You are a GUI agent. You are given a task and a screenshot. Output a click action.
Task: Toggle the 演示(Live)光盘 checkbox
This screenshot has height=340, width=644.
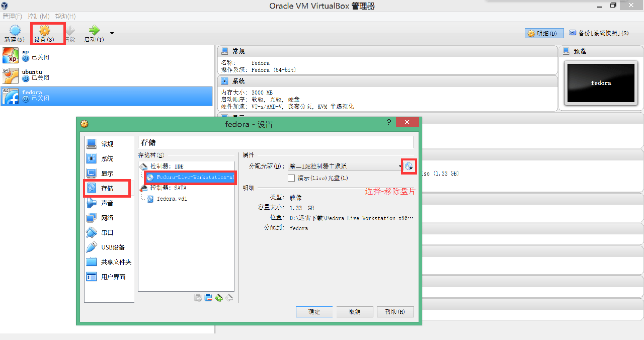point(291,178)
